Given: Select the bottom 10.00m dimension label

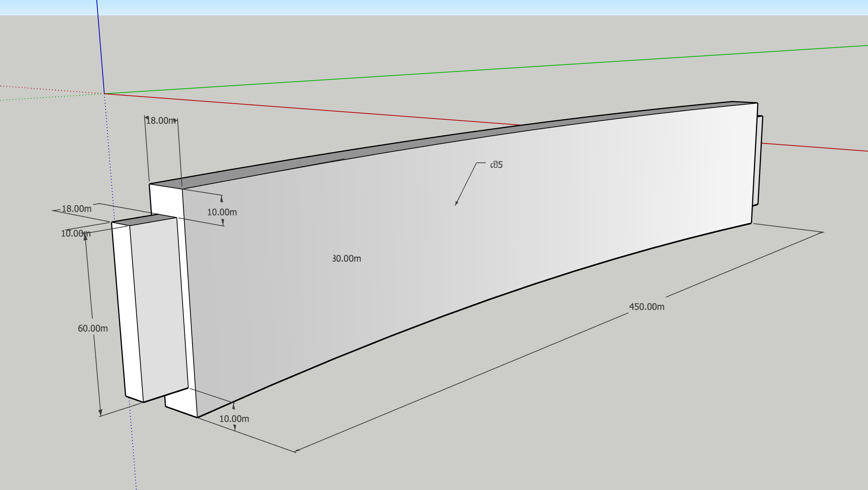Looking at the screenshot, I should click(234, 419).
